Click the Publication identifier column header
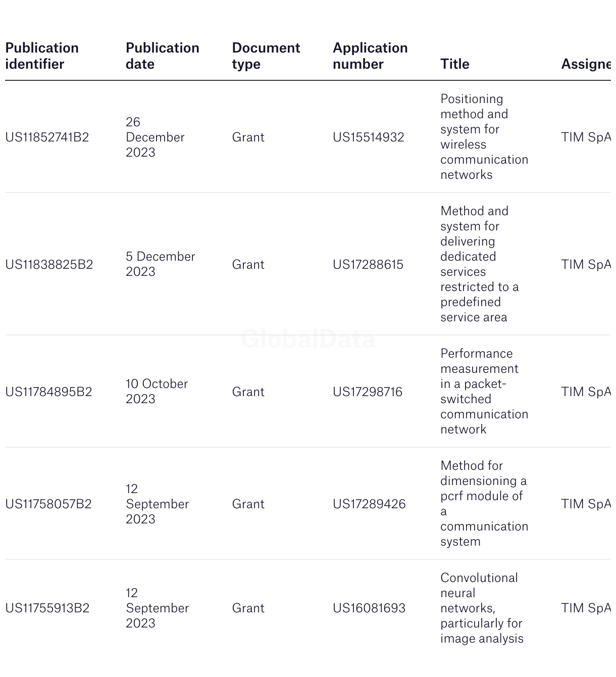The width and height of the screenshot is (616, 677). coord(42,56)
